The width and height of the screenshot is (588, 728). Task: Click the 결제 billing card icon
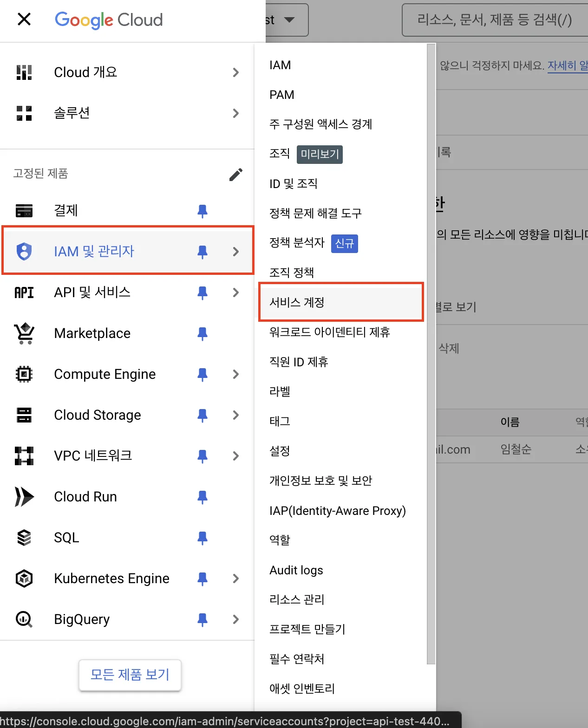click(24, 210)
